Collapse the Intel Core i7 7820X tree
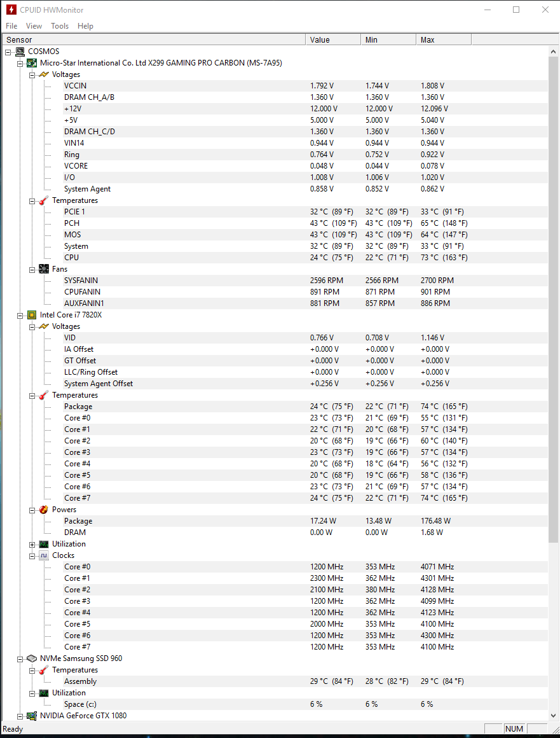Screen dimensions: 560x738 pyautogui.click(x=20, y=315)
